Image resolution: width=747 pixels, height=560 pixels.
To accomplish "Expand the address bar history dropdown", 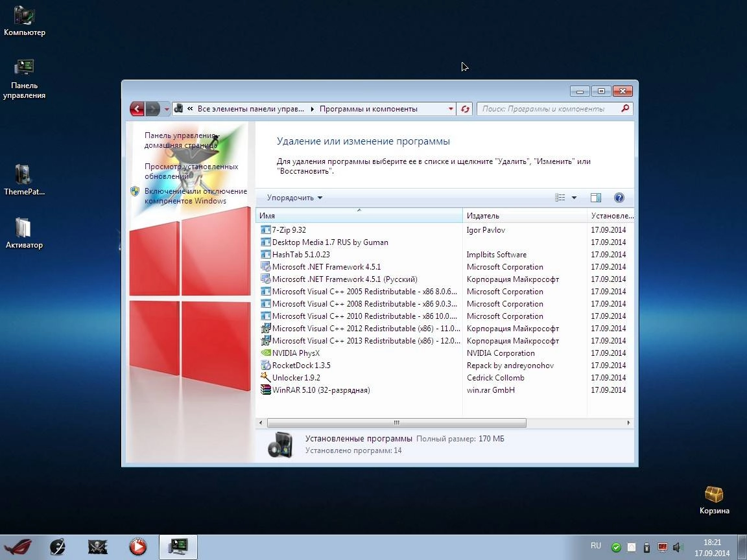I will 451,109.
